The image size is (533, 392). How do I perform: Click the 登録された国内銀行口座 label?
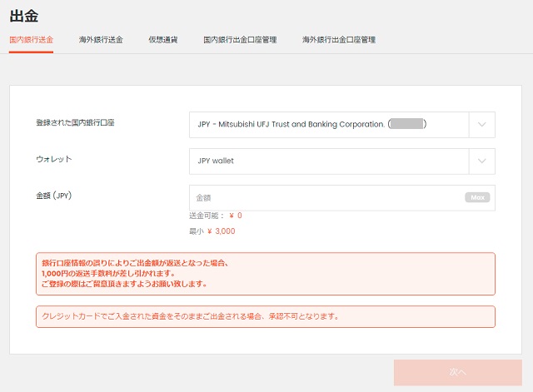[75, 123]
